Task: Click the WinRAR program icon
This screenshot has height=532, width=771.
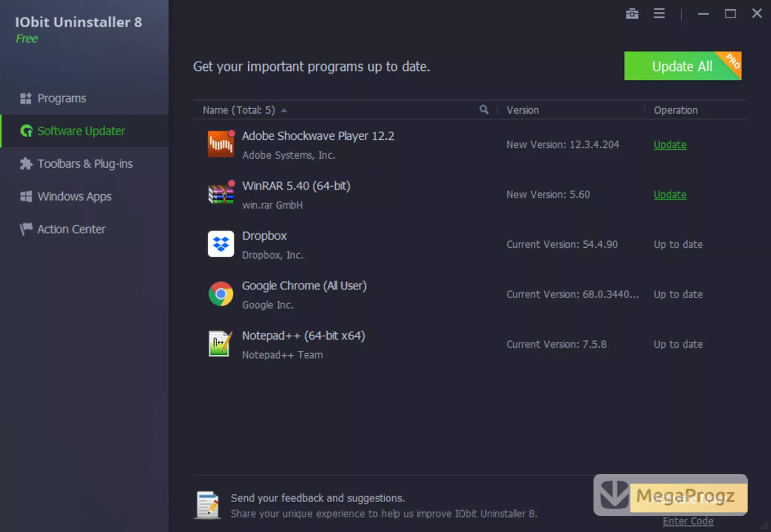Action: (221, 194)
